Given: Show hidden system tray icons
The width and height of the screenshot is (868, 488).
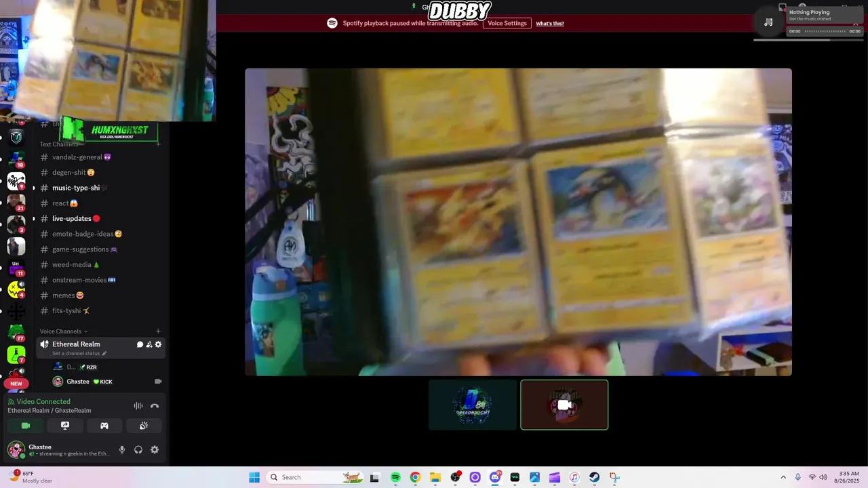Looking at the screenshot, I should click(783, 477).
